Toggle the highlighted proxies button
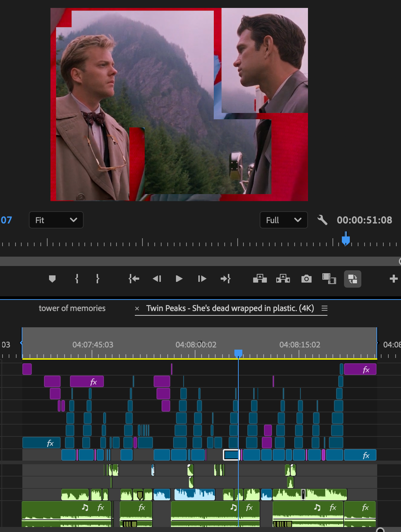Image resolution: width=401 pixels, height=532 pixels. click(x=353, y=279)
